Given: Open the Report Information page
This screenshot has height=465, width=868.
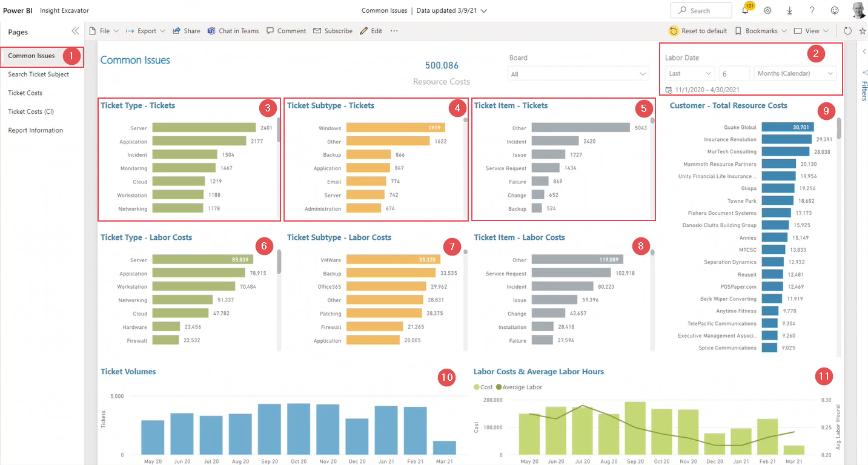Looking at the screenshot, I should (36, 130).
